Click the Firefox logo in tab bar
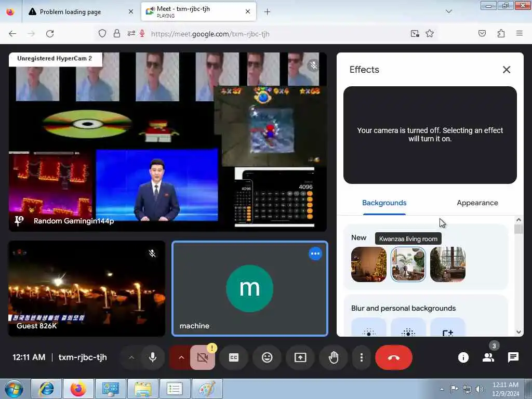This screenshot has height=399, width=532. click(10, 12)
